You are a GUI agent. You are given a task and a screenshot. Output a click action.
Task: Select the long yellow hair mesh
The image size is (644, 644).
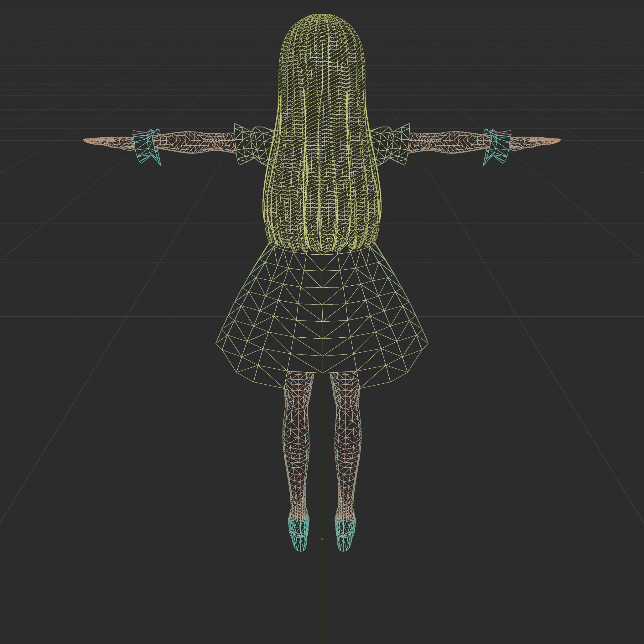pyautogui.click(x=323, y=133)
